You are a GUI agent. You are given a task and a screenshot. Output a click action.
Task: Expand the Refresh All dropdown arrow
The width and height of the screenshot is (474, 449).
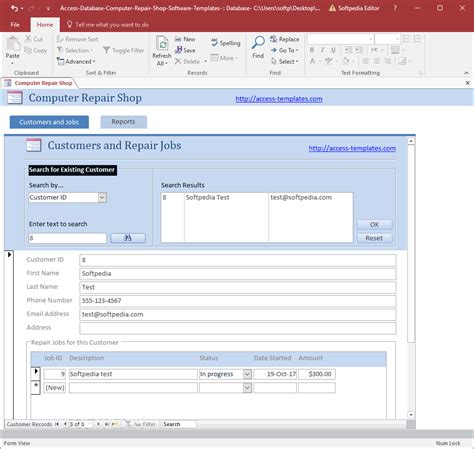(x=166, y=64)
